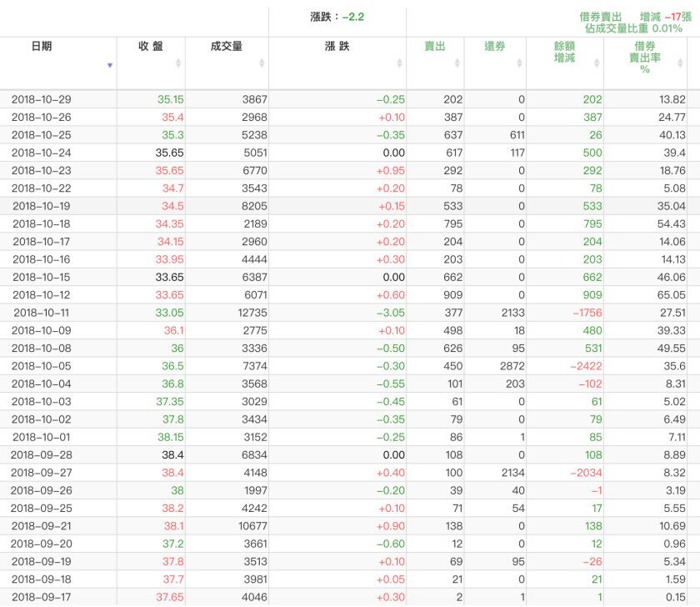Toggle descending sort on the 收盤 header

tap(179, 63)
